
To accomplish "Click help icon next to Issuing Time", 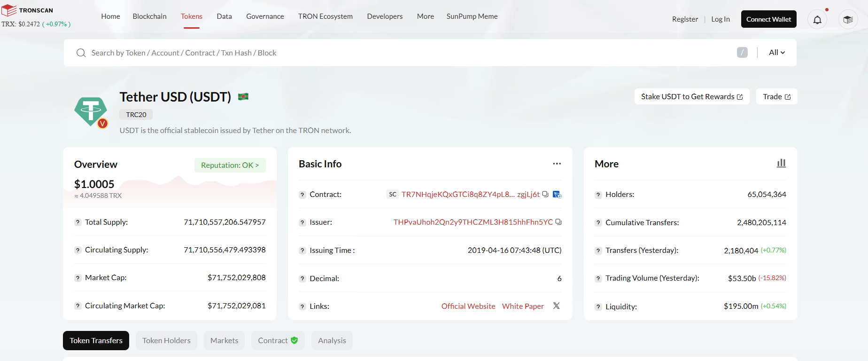I will [302, 251].
